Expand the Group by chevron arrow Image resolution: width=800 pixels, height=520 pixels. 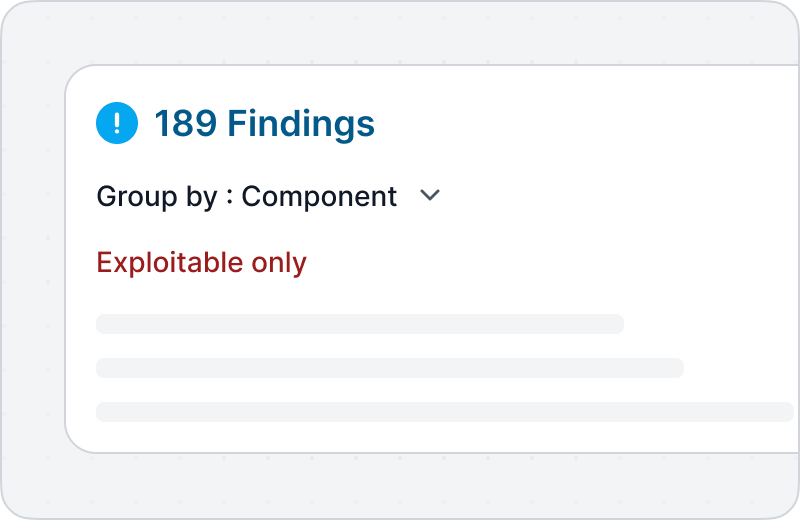(430, 195)
